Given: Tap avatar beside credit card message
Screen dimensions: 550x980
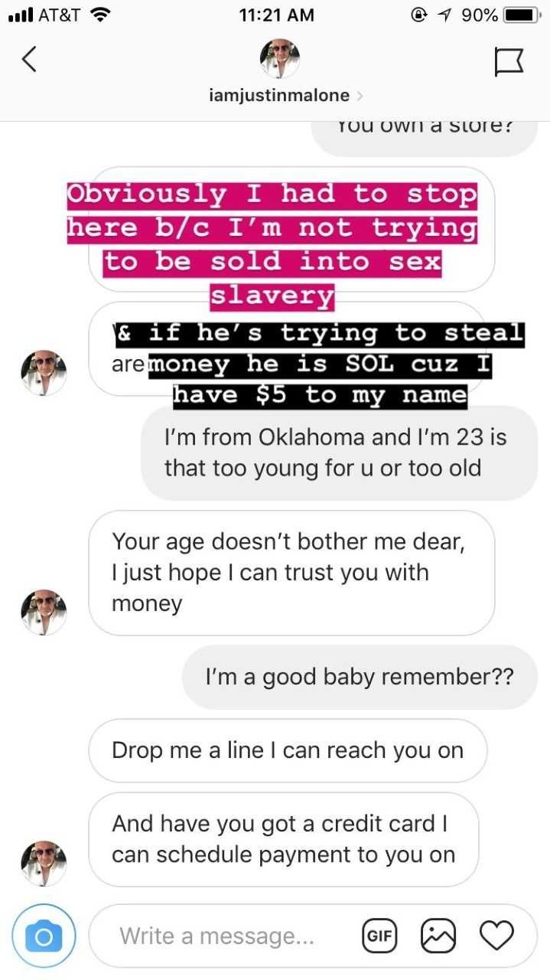Looking at the screenshot, I should (x=44, y=863).
